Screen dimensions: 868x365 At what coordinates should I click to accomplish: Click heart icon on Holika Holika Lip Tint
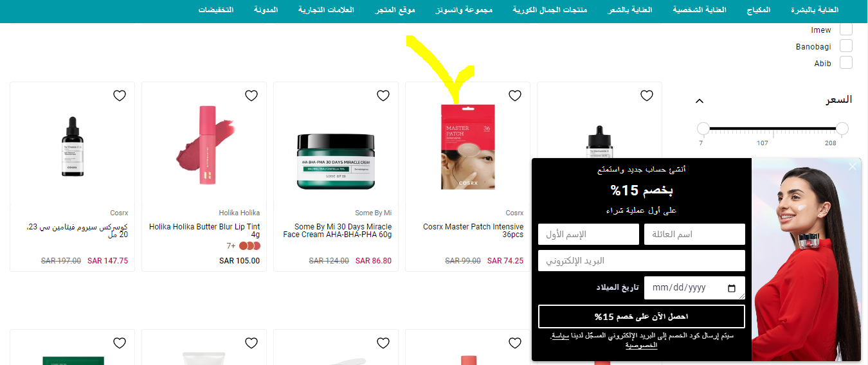(251, 96)
